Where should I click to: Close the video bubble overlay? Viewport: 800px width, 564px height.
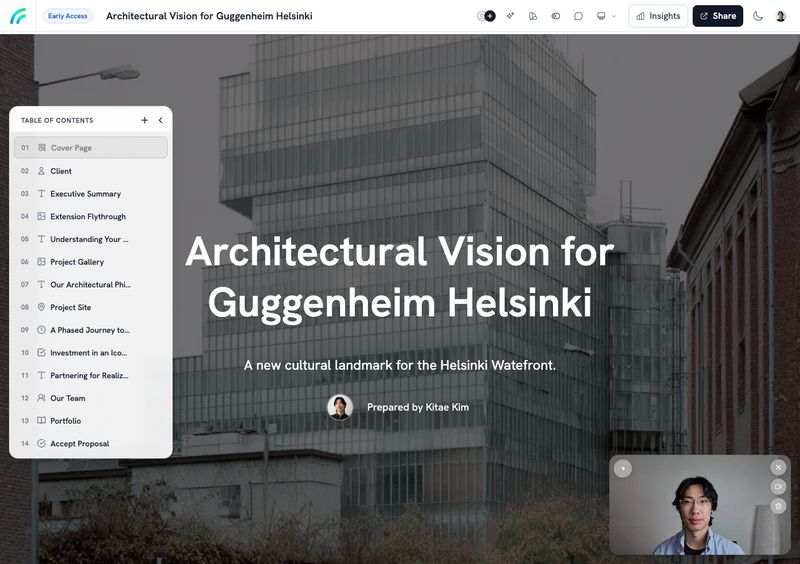778,467
